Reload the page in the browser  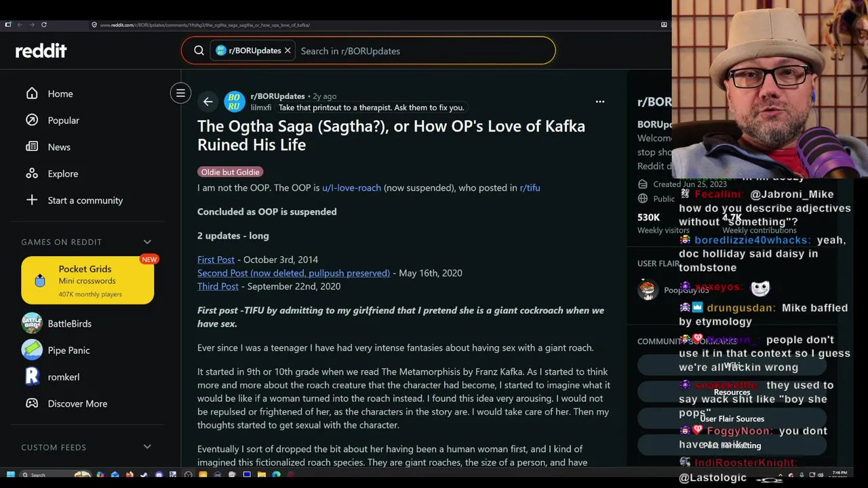[x=44, y=25]
